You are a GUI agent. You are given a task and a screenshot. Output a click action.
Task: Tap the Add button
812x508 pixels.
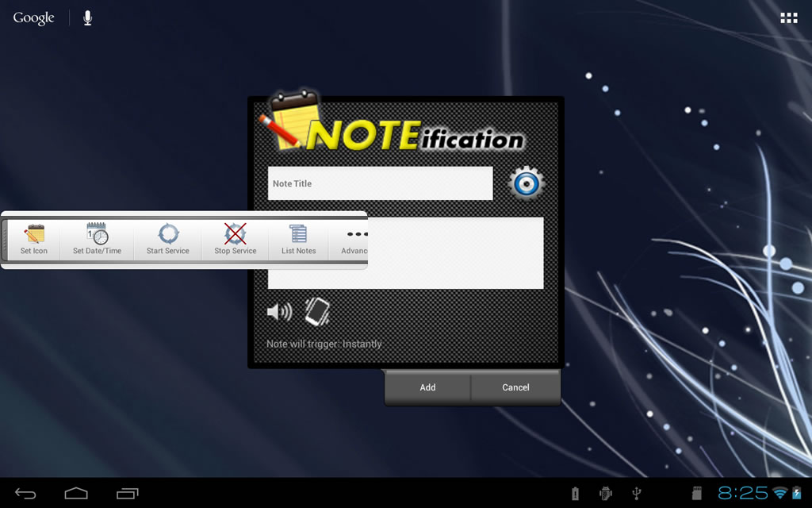(x=427, y=387)
